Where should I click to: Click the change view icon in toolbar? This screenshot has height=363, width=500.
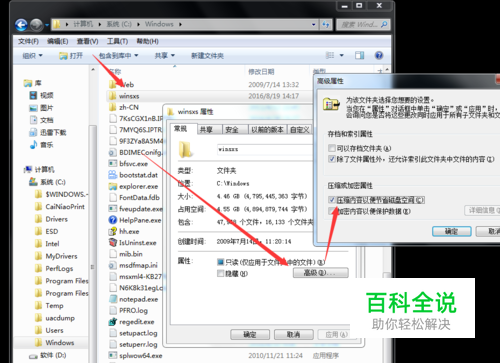[x=330, y=55]
